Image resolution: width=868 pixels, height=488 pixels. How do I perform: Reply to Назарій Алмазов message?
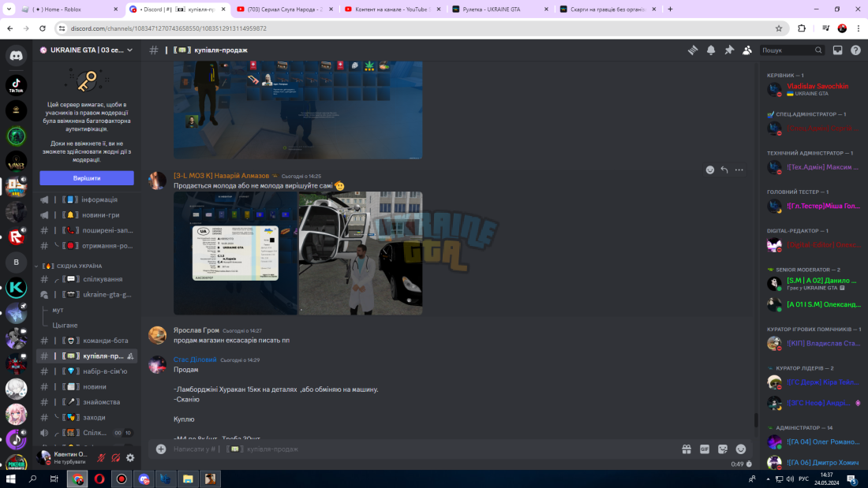pyautogui.click(x=724, y=169)
